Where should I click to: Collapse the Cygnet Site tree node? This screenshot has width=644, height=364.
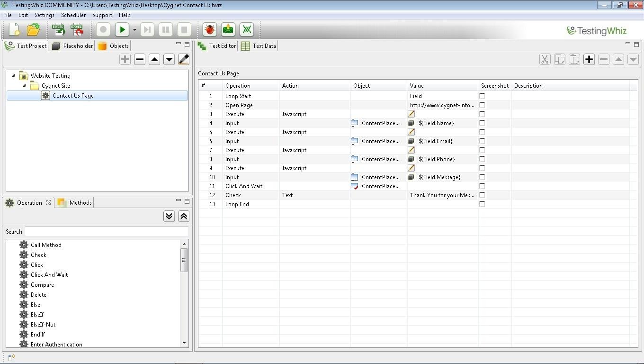click(25, 85)
